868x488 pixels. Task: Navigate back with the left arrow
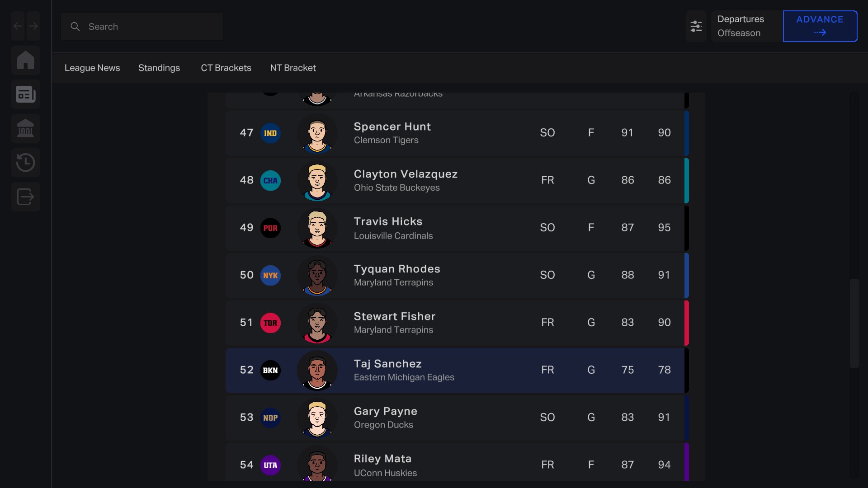pyautogui.click(x=18, y=26)
